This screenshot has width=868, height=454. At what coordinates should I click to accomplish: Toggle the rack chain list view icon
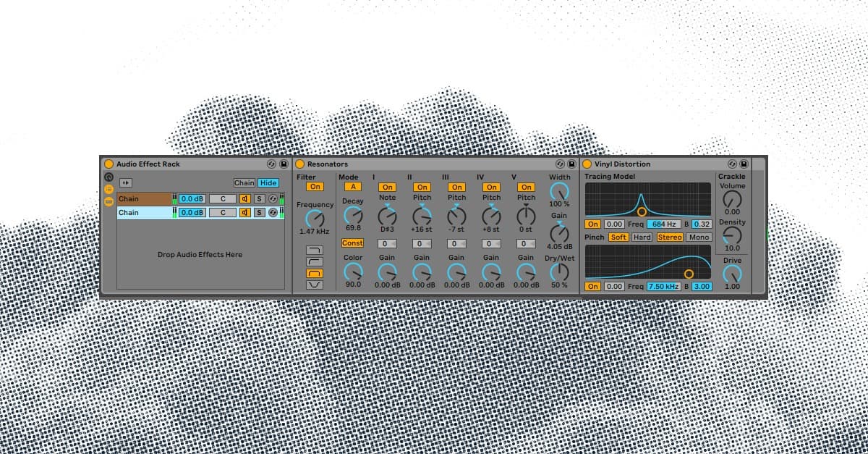(109, 189)
